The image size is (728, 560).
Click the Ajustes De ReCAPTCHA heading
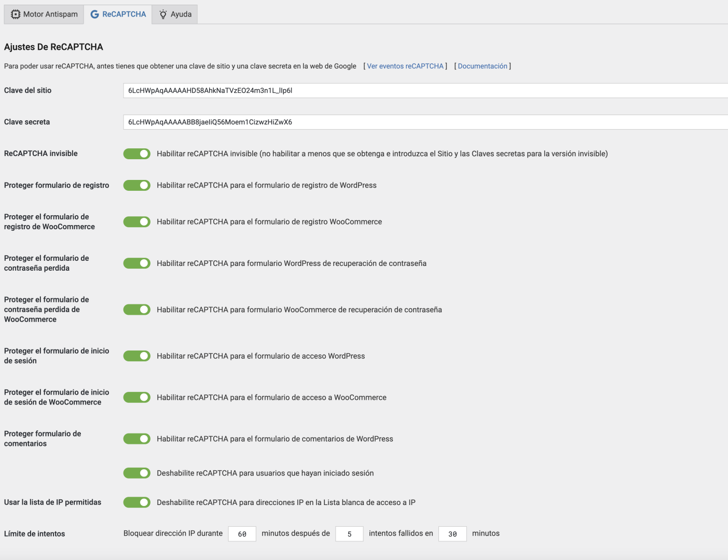pyautogui.click(x=53, y=47)
